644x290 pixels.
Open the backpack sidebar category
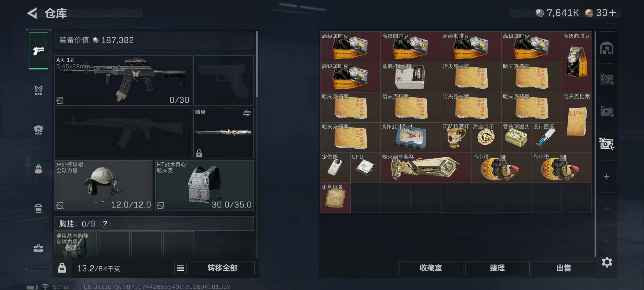(x=38, y=169)
